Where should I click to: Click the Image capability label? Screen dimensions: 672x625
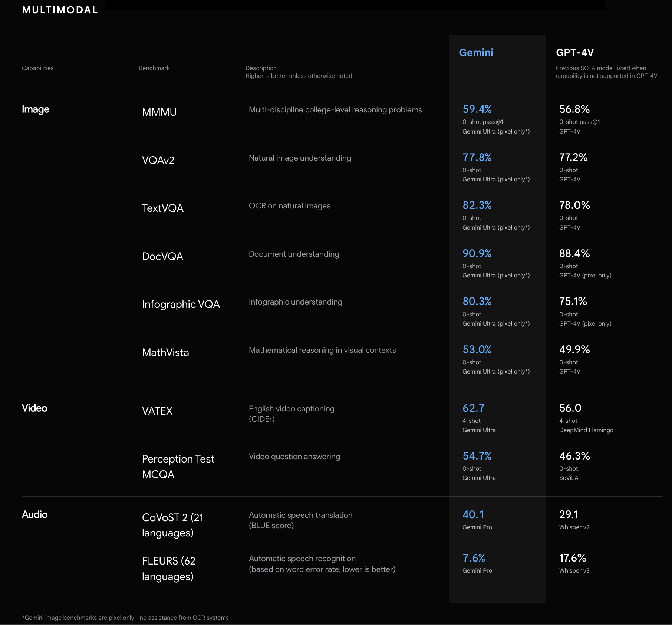[35, 109]
